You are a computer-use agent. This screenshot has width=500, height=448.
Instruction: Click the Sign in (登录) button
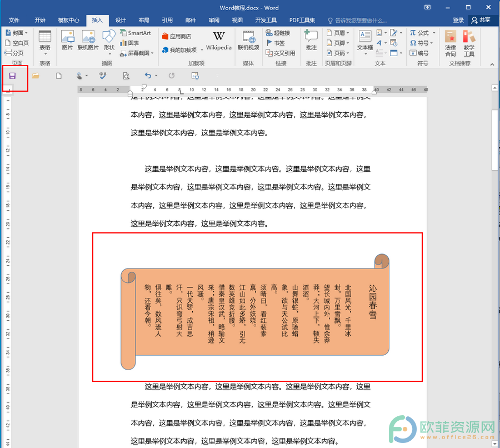[x=458, y=20]
